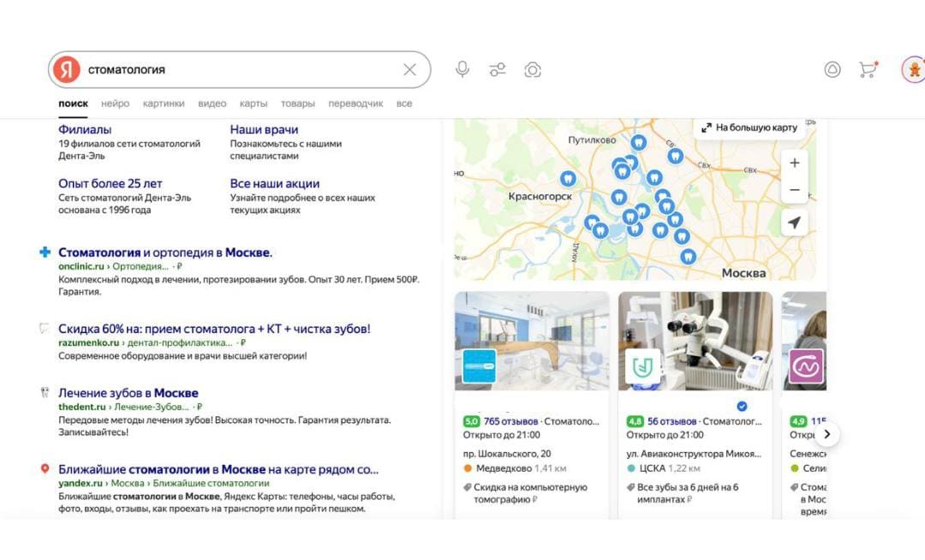Switch to the карты tab

click(253, 103)
